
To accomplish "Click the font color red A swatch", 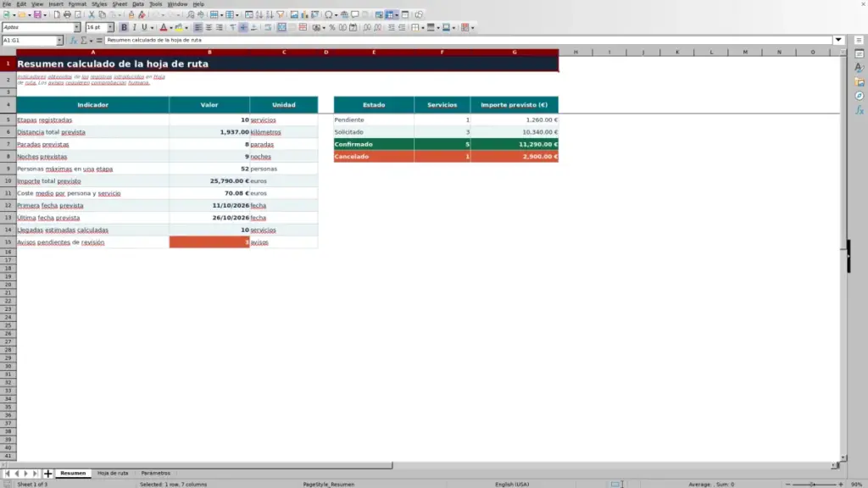I will pos(164,28).
